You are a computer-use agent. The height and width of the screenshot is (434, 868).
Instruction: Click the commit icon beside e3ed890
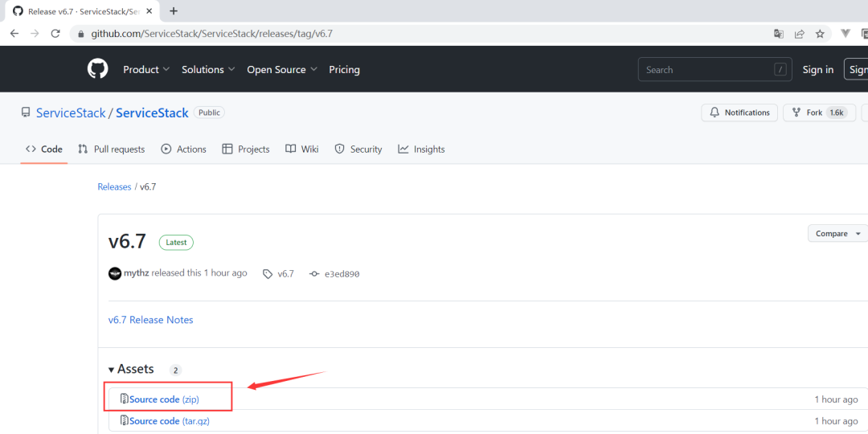(x=314, y=273)
